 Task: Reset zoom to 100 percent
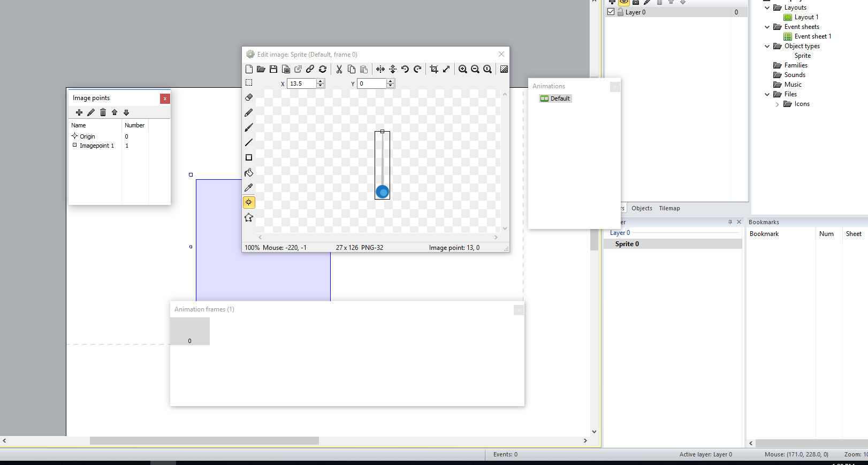point(488,69)
